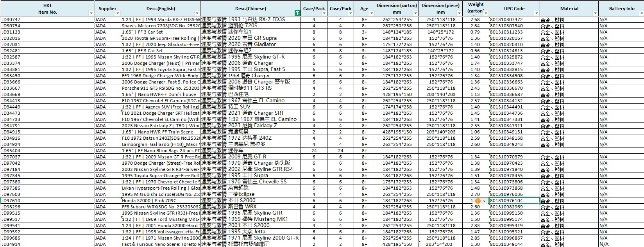The height and width of the screenshot is (247, 644).
Task: Select item number cell JD97610
Action: tap(47, 201)
